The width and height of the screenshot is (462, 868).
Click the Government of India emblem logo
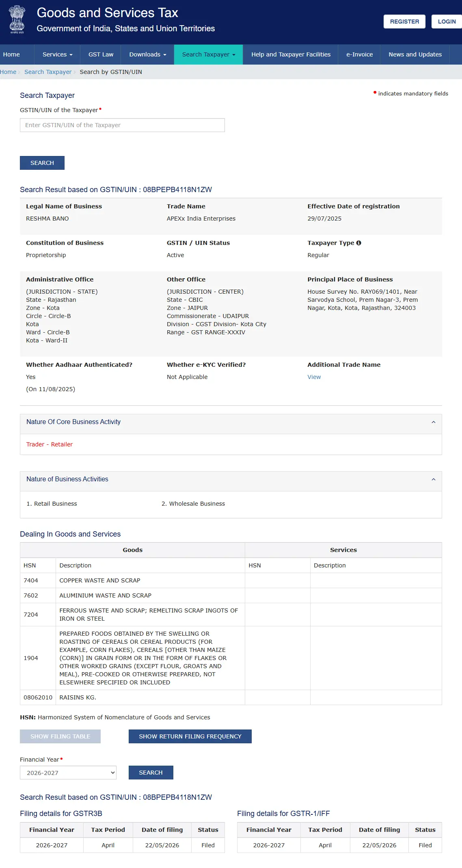pyautogui.click(x=17, y=19)
